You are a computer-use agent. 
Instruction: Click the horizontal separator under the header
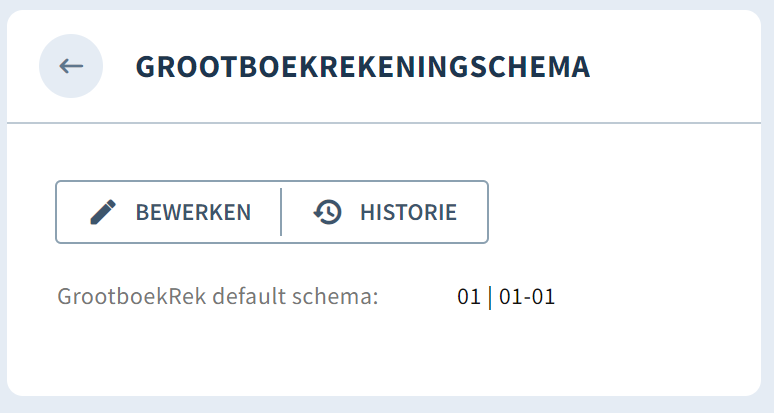click(x=384, y=123)
